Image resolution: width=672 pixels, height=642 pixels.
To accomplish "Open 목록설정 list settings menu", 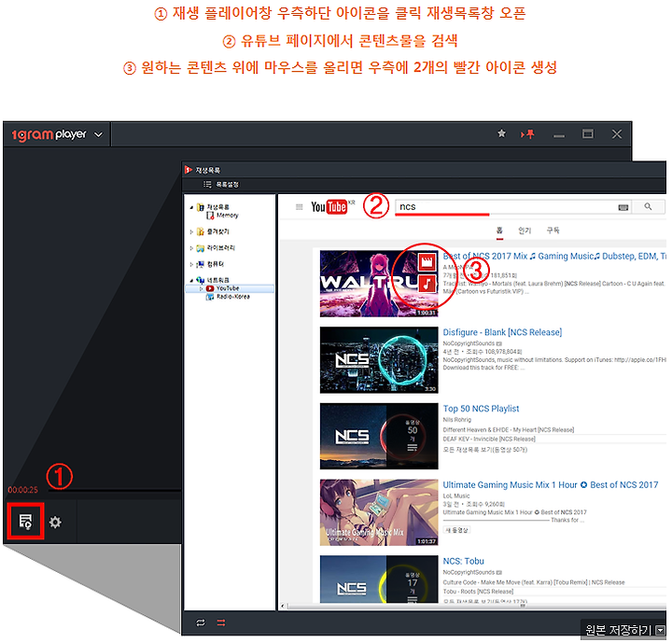I will click(x=221, y=184).
